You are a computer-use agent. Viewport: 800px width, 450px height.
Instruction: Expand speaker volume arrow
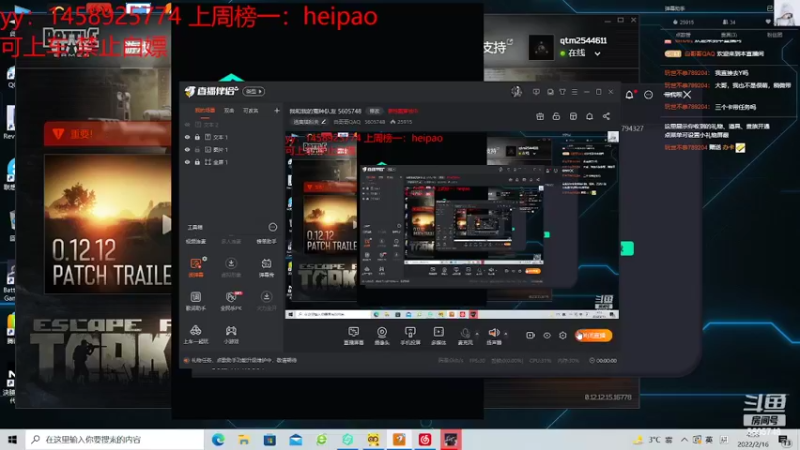506,334
